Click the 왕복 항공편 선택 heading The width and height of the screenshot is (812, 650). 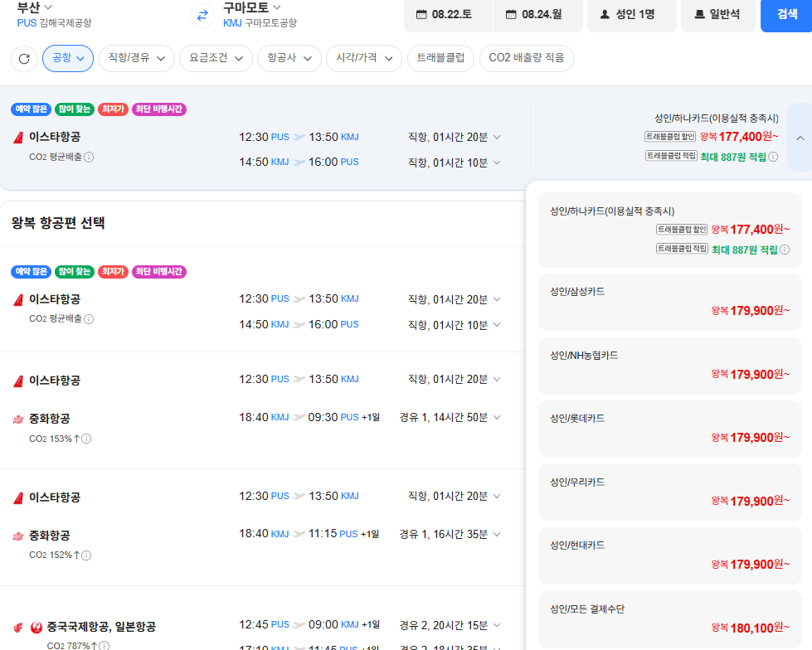tap(58, 223)
